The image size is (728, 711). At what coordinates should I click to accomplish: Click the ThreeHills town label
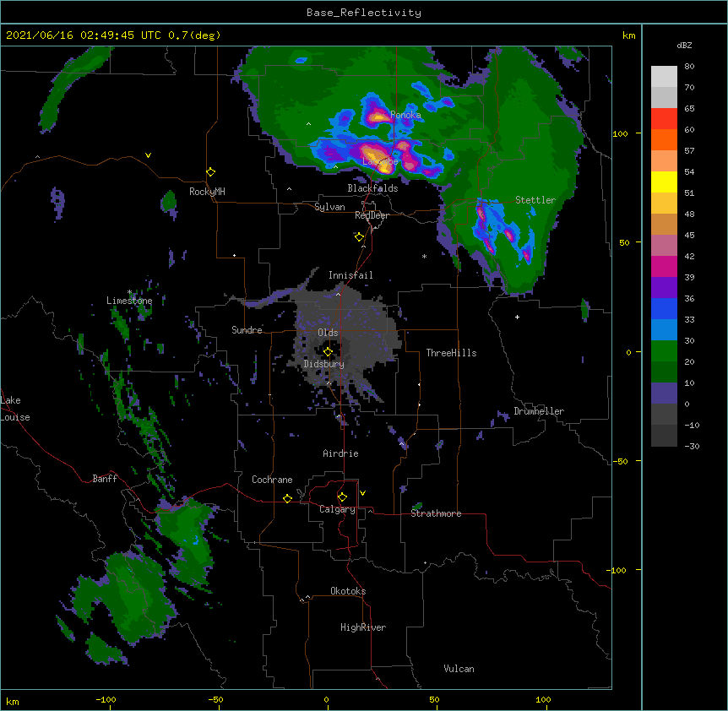coord(451,353)
